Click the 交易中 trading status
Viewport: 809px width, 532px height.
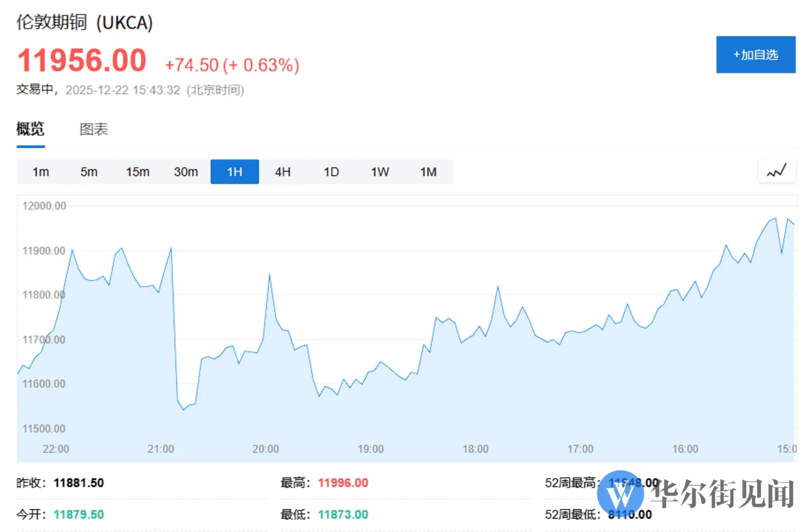(35, 90)
